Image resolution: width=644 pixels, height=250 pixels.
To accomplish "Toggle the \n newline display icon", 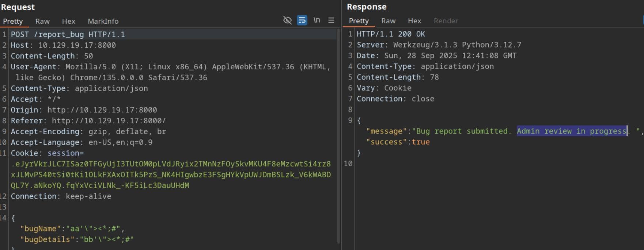I will pos(317,20).
